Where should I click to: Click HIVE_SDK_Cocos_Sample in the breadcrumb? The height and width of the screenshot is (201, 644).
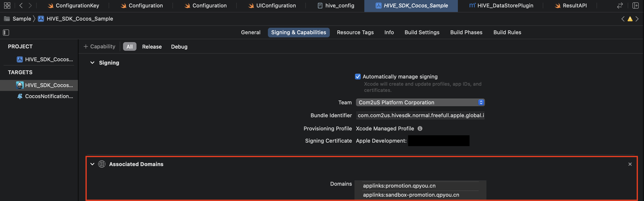tap(80, 19)
